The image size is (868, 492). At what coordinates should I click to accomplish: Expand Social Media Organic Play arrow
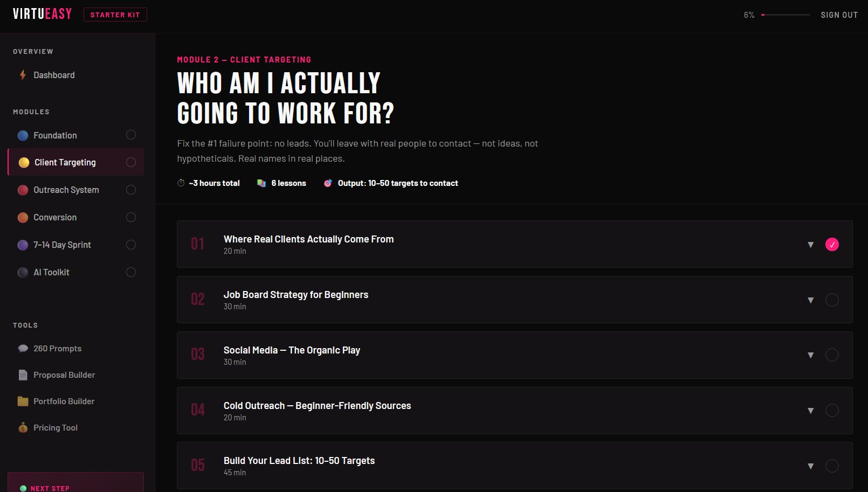tap(810, 355)
